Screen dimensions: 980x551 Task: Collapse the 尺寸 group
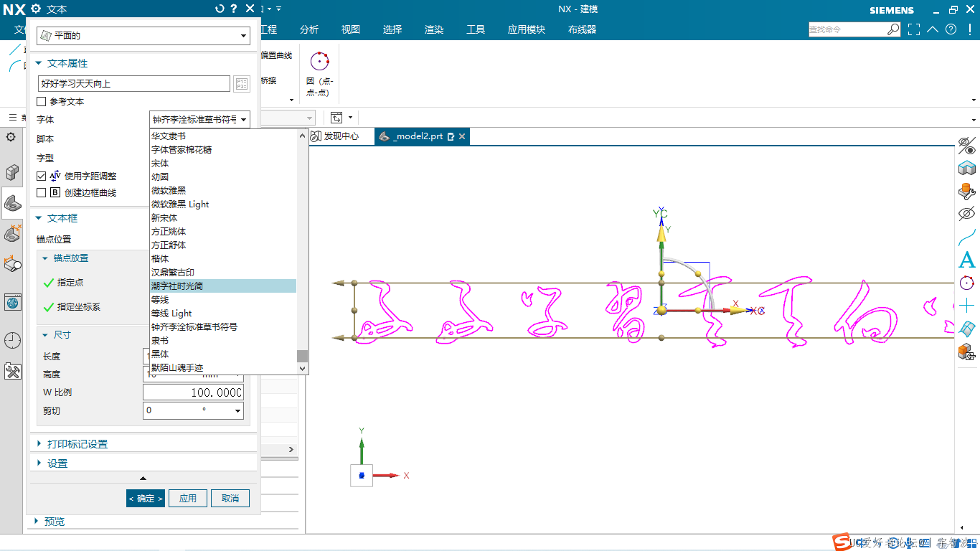click(45, 335)
